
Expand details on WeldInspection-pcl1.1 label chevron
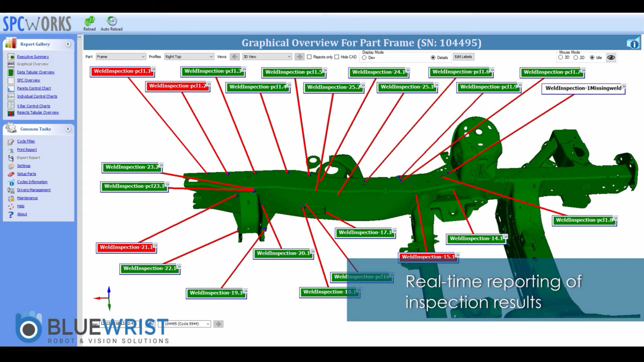point(153,70)
